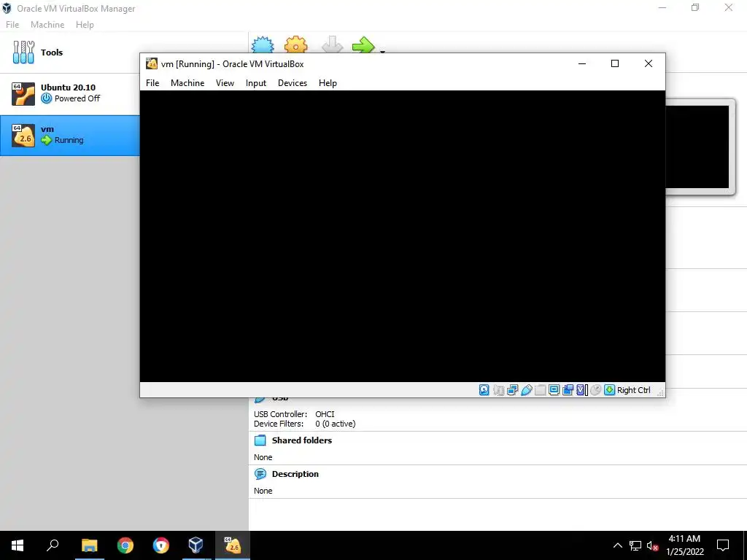747x560 pixels.
Task: Open Machine menu in VirtualBox Manager
Action: point(47,25)
